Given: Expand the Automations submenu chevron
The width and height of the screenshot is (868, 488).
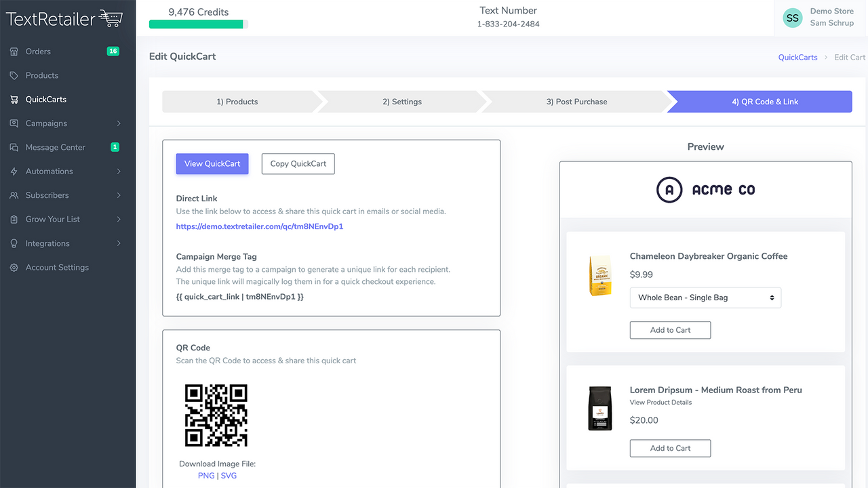Looking at the screenshot, I should (119, 171).
